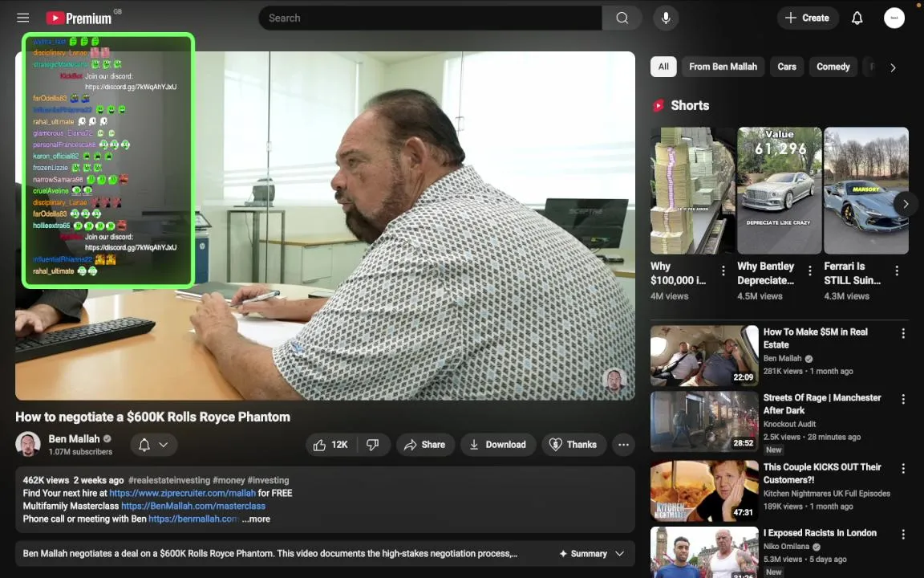Viewport: 924px width, 578px height.
Task: Open Kitchen Nightmares UK Full Episodes channel
Action: pyautogui.click(x=827, y=494)
